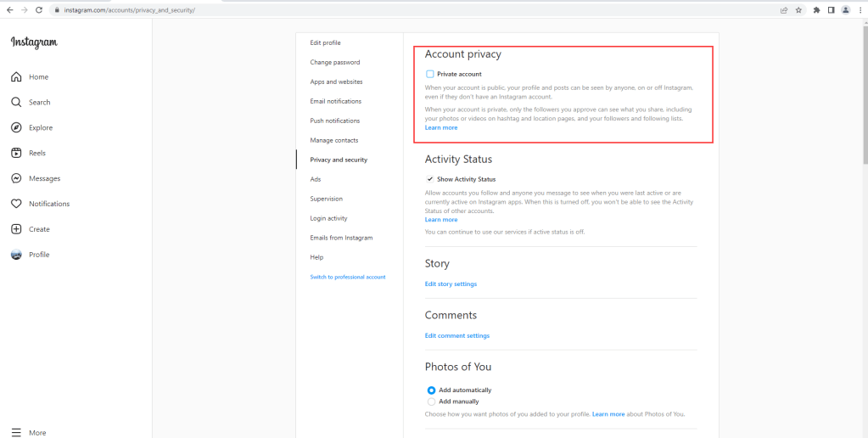
Task: Bookmark this page with star icon
Action: coord(798,10)
